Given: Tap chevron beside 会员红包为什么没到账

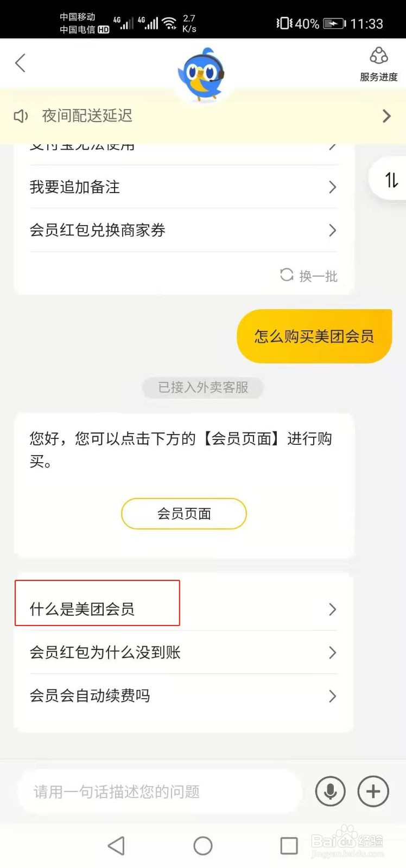Looking at the screenshot, I should [x=333, y=653].
